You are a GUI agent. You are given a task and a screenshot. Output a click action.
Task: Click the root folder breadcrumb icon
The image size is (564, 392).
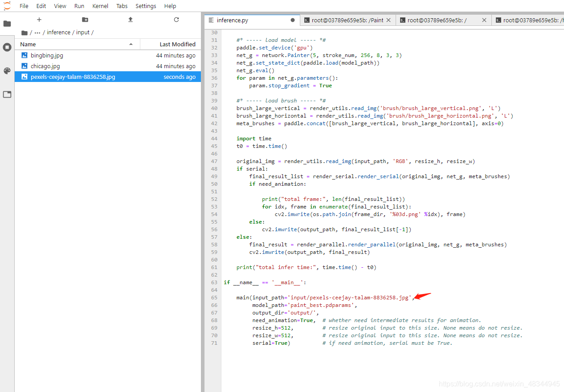click(25, 33)
